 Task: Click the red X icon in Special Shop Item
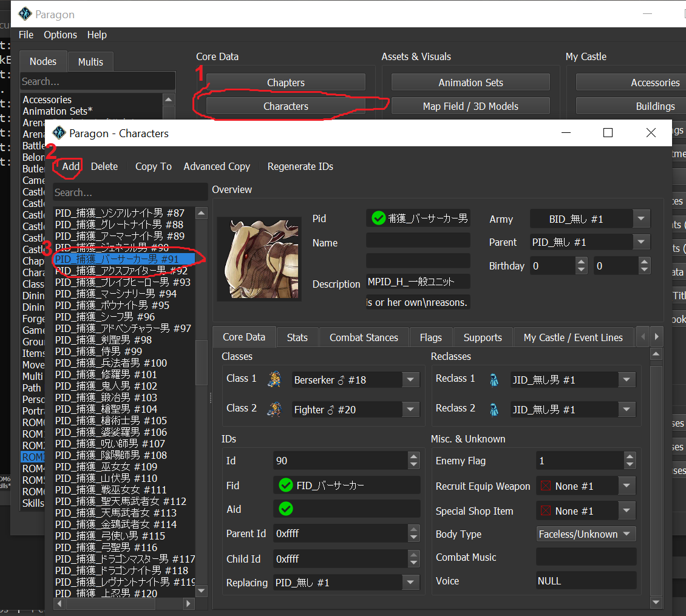click(x=546, y=510)
